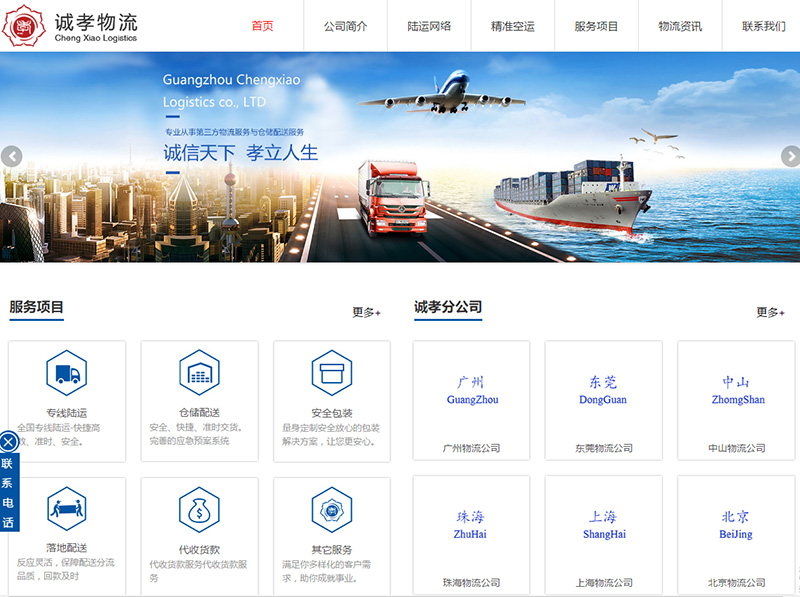Expand 更多+ beside 服务项目 heading
Viewport: 800px width, 597px height.
(x=366, y=313)
